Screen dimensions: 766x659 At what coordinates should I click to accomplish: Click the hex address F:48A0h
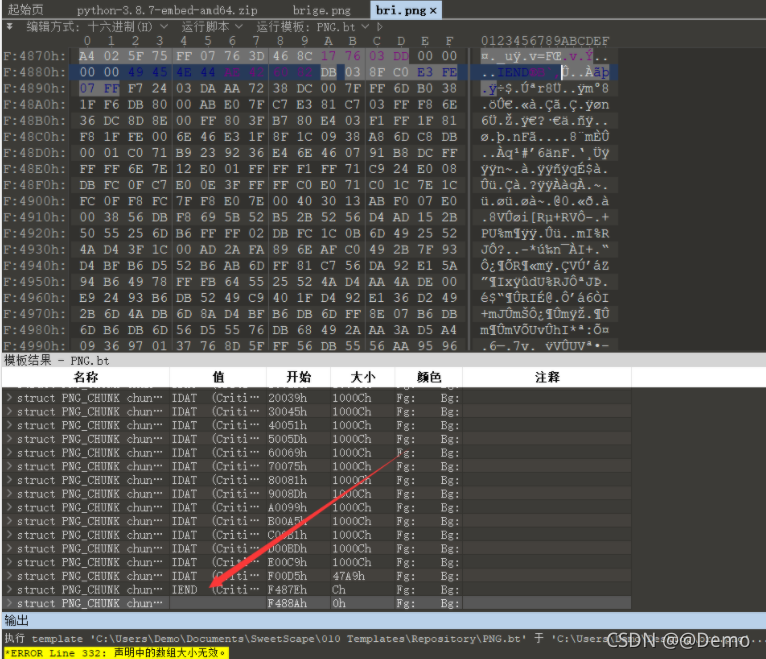point(34,105)
